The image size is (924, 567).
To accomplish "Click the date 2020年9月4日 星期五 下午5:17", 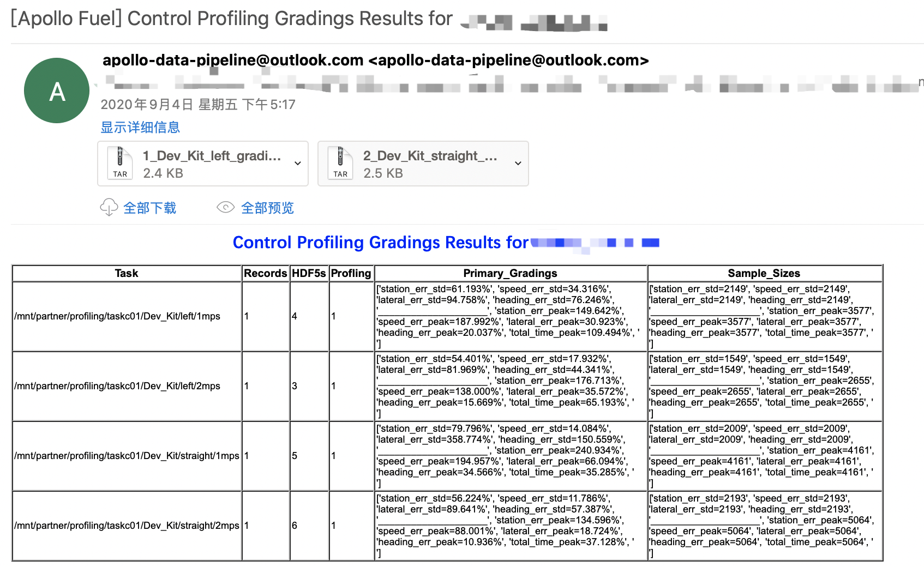I will 198,104.
